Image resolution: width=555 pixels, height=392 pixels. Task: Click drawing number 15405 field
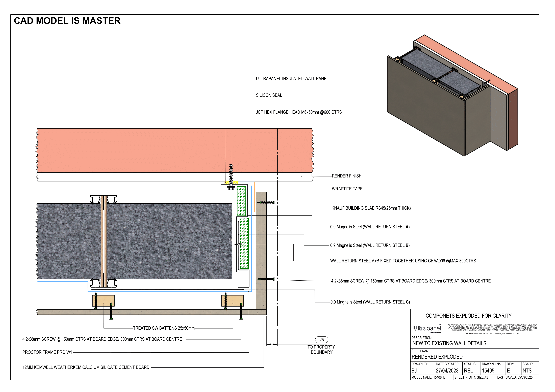488,371
